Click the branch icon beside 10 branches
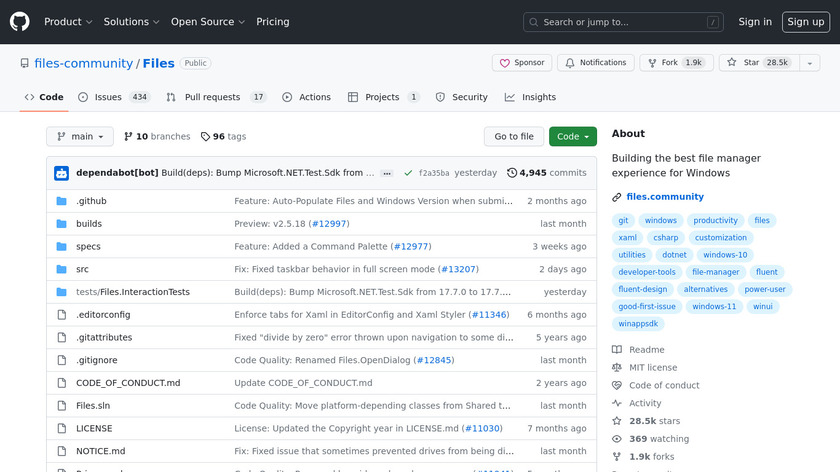The image size is (840, 472). click(x=128, y=136)
